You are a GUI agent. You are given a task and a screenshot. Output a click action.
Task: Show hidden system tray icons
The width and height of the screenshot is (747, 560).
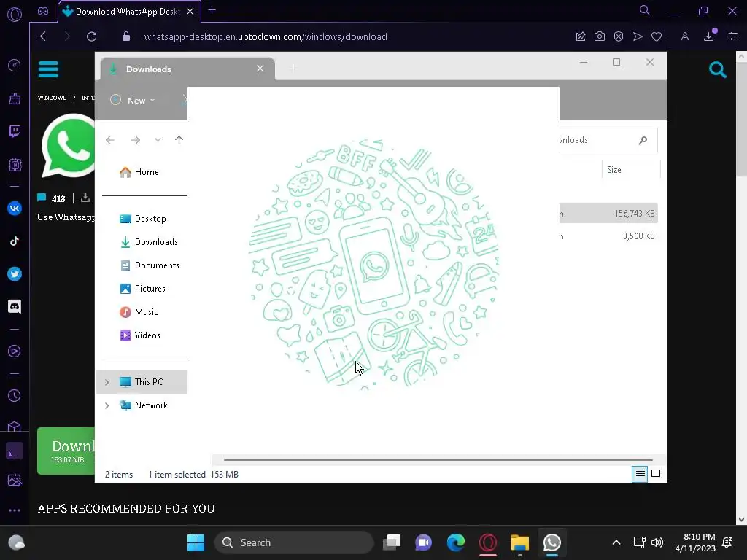(x=616, y=542)
